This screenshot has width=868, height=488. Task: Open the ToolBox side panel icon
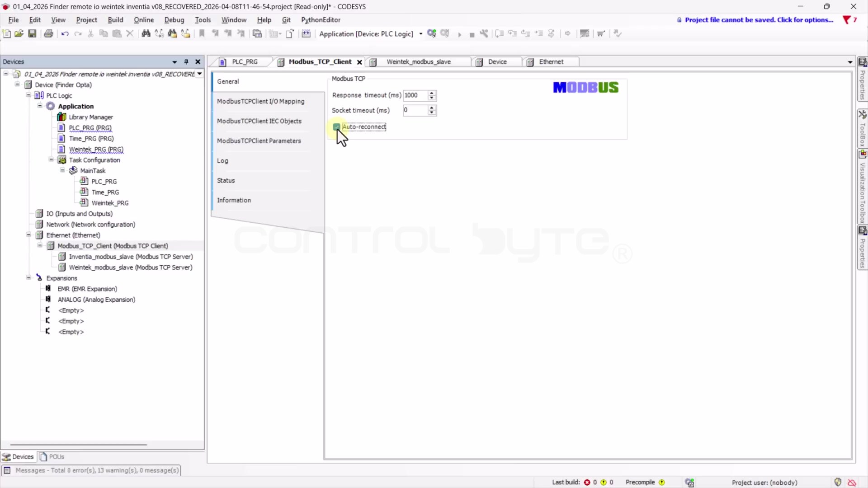click(863, 114)
